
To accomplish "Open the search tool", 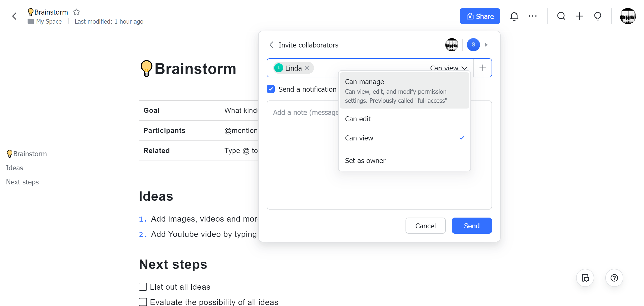I will pyautogui.click(x=561, y=16).
